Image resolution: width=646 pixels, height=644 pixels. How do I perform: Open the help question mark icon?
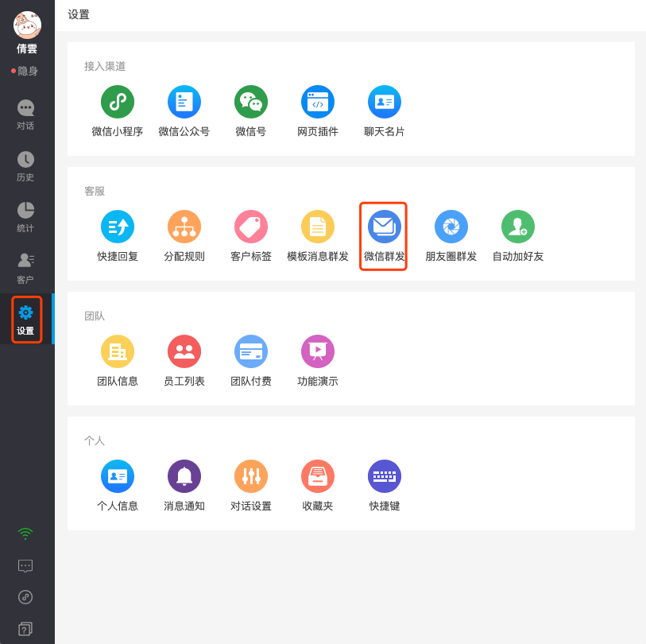tap(25, 629)
